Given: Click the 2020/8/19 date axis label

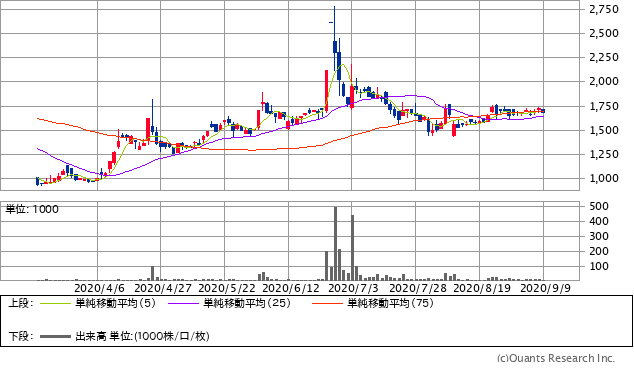Looking at the screenshot, I should tap(482, 288).
